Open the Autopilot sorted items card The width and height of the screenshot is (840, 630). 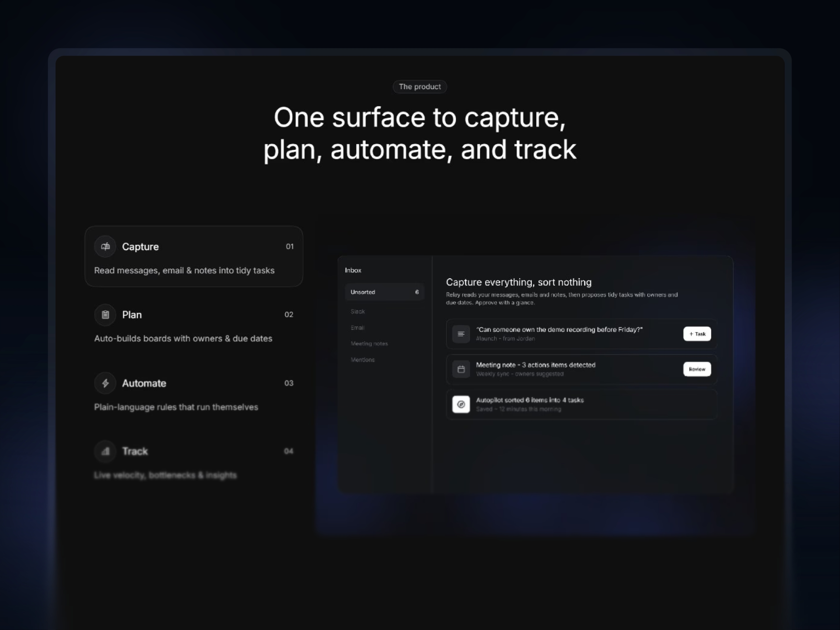[581, 404]
